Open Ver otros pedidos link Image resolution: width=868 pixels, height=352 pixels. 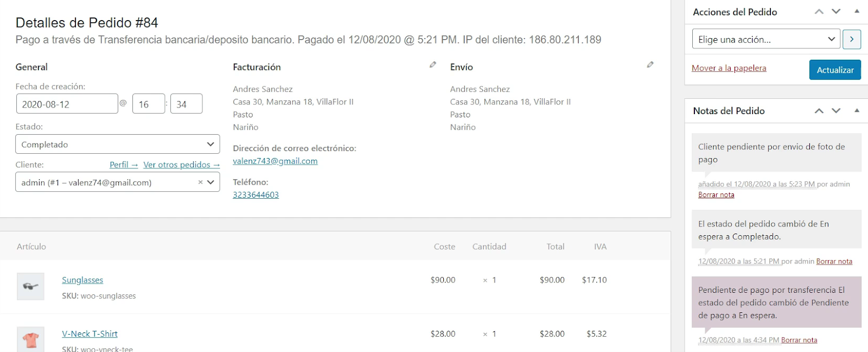click(x=182, y=165)
